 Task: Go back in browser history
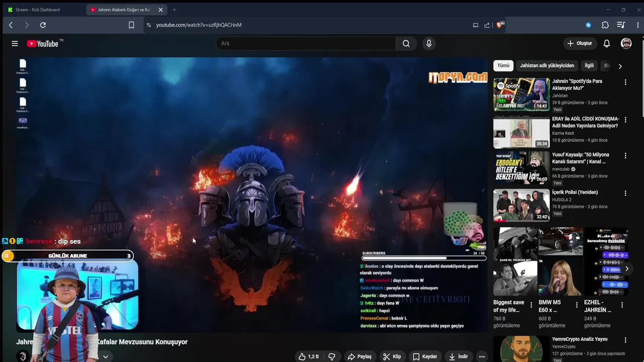[11, 25]
